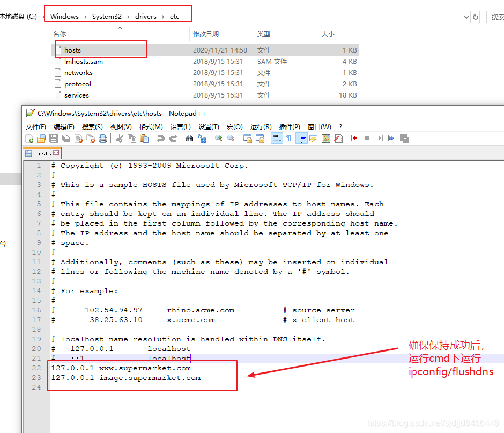Click the Stop Recording macro icon
The width and height of the screenshot is (504, 433).
[367, 138]
